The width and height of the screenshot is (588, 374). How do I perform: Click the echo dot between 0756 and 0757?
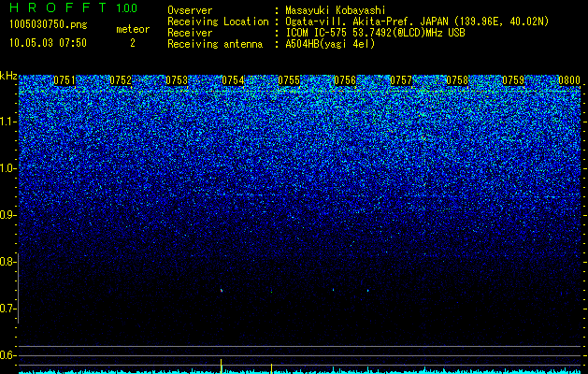[x=368, y=291]
